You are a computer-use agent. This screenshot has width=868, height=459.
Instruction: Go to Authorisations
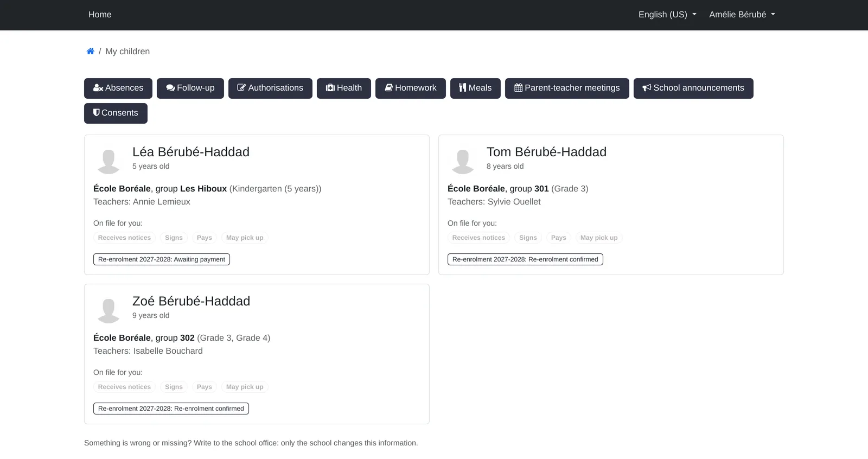coord(270,88)
